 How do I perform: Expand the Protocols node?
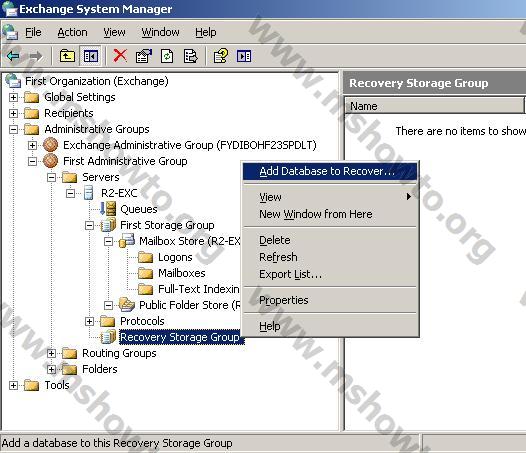89,321
